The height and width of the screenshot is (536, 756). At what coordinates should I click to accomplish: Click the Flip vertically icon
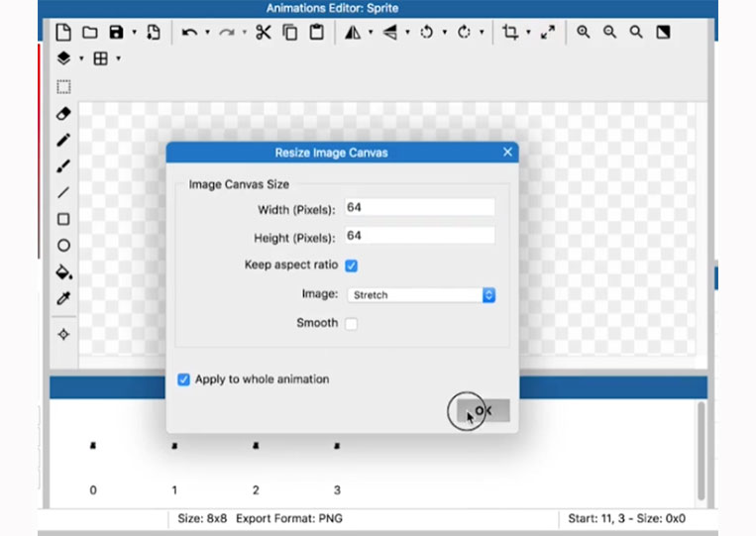390,33
